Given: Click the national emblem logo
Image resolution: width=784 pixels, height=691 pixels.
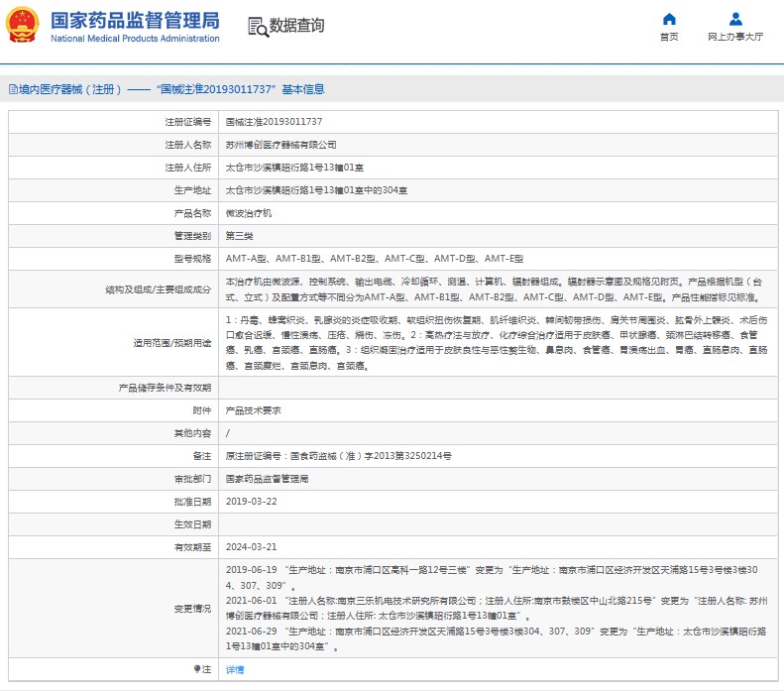Looking at the screenshot, I should click(x=22, y=25).
